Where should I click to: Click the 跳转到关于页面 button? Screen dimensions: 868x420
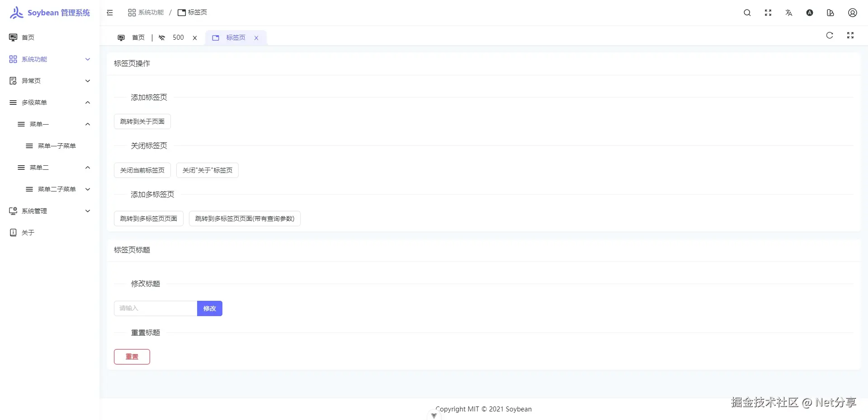(x=142, y=121)
